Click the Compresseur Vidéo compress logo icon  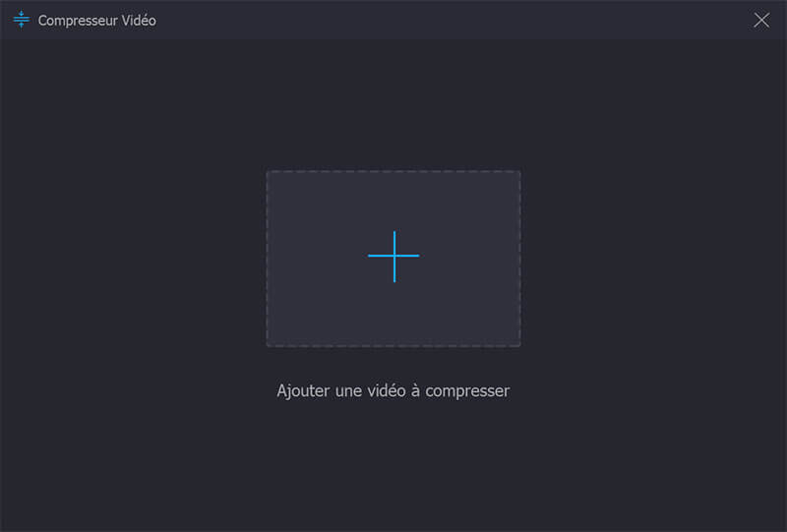(x=21, y=19)
